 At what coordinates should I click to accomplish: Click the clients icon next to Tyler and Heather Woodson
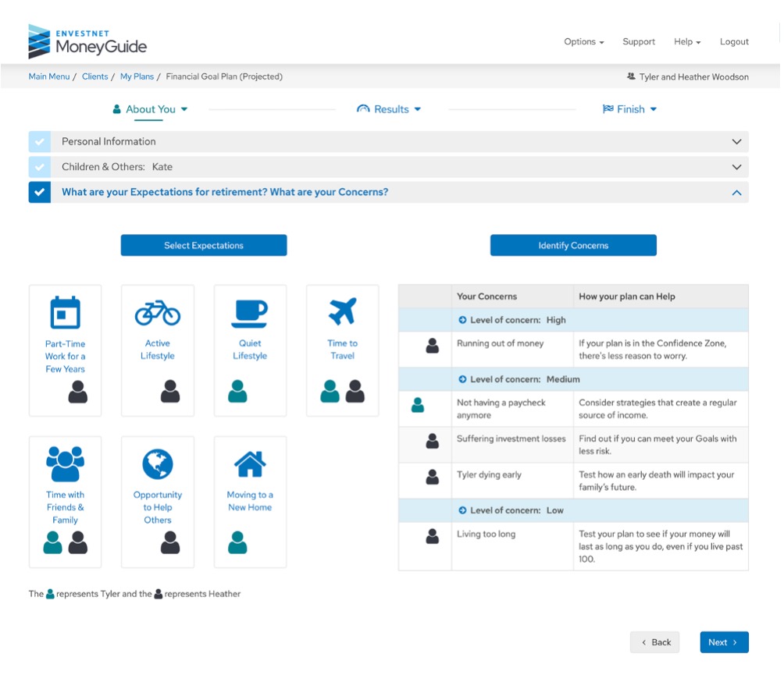pyautogui.click(x=631, y=76)
